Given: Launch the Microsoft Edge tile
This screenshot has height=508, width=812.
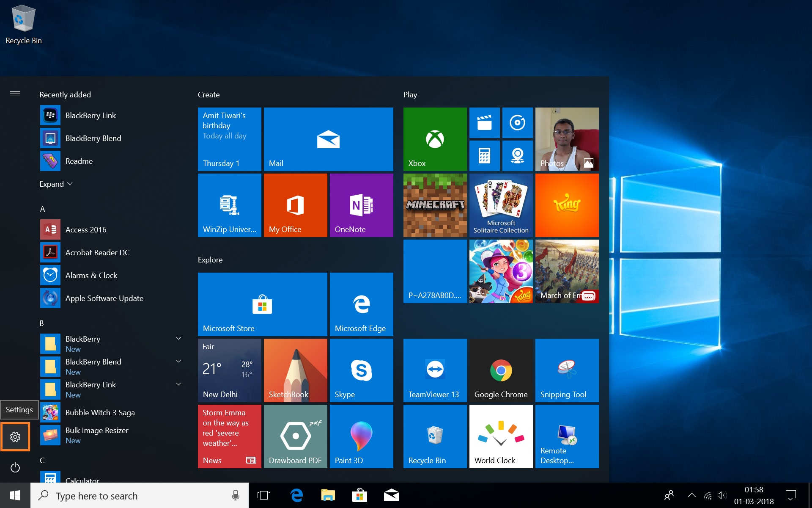Looking at the screenshot, I should coord(362,304).
